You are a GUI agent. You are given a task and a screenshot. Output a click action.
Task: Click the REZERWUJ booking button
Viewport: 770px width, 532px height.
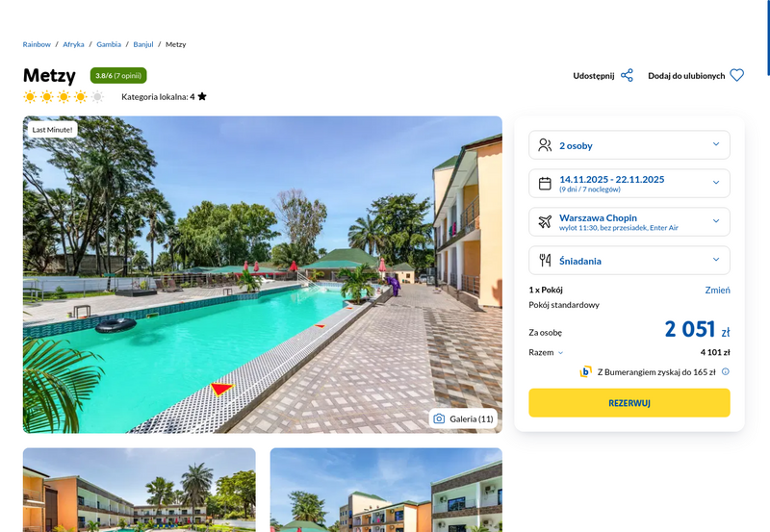[x=629, y=403]
